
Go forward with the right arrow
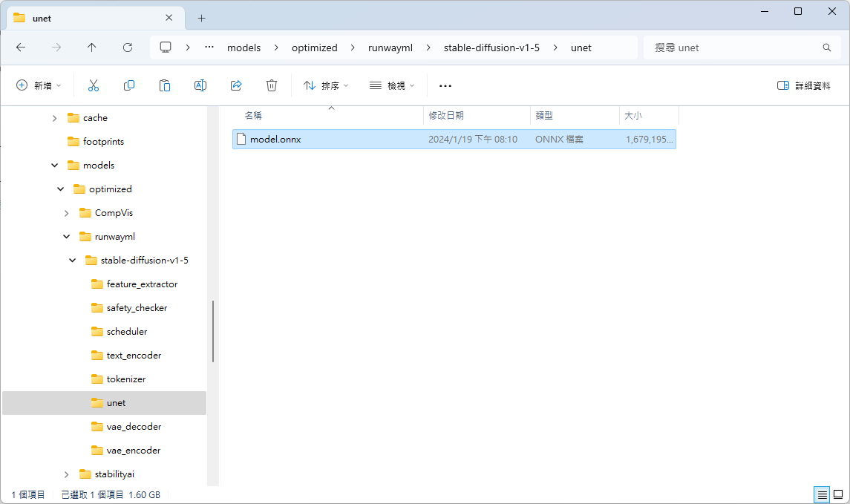coord(56,48)
